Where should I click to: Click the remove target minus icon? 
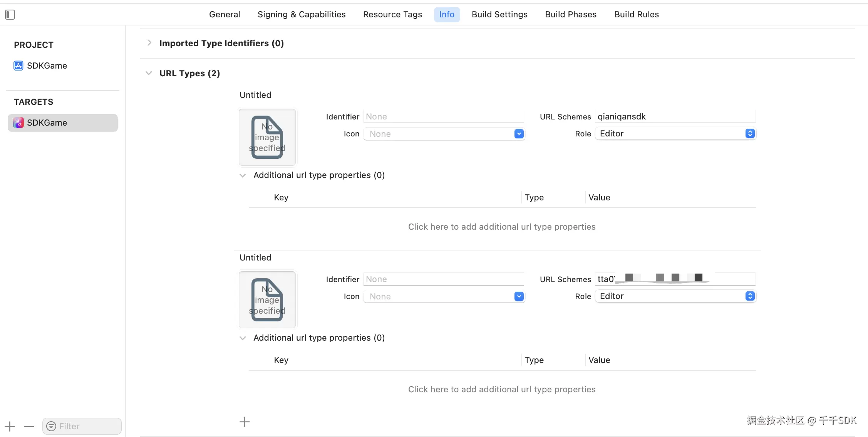(x=29, y=426)
